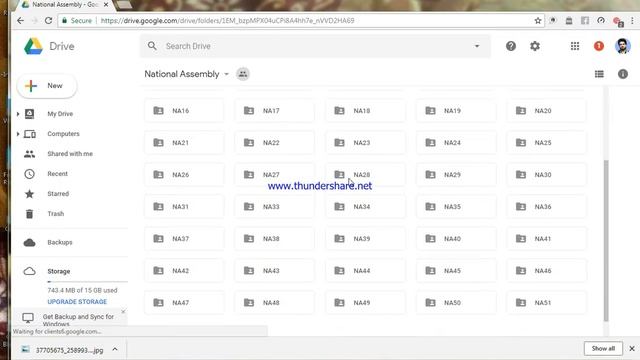Dismiss the Backup and Sync prompt
The image size is (640, 360).
point(123,312)
